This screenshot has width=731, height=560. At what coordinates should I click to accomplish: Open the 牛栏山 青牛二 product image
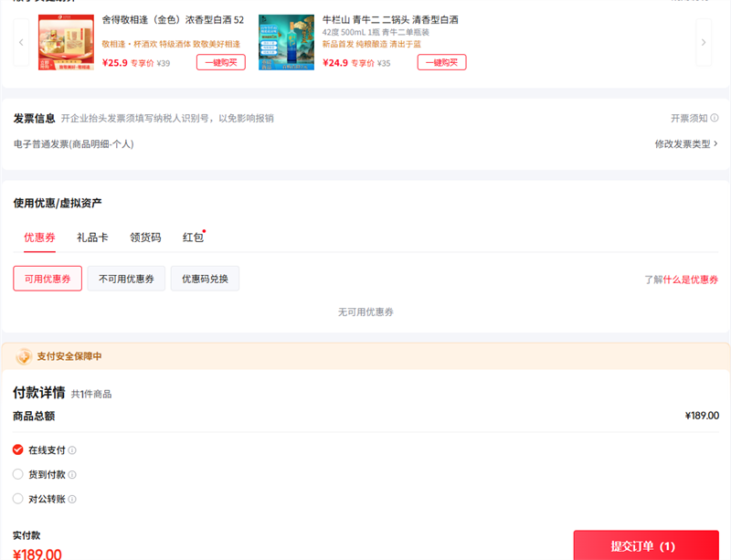tap(286, 43)
